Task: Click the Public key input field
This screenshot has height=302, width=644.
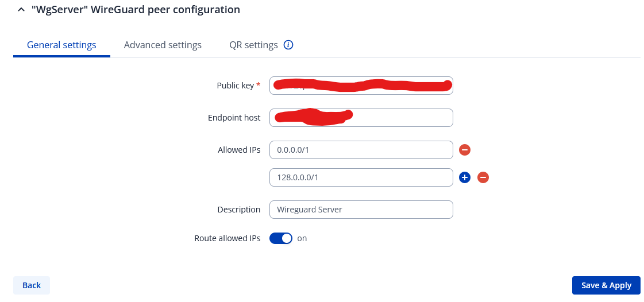Action: (x=361, y=86)
